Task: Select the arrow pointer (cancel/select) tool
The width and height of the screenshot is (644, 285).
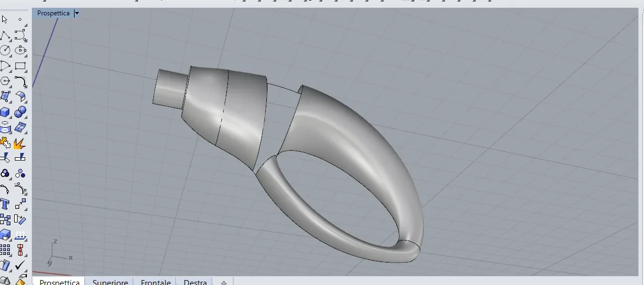Action: point(5,19)
